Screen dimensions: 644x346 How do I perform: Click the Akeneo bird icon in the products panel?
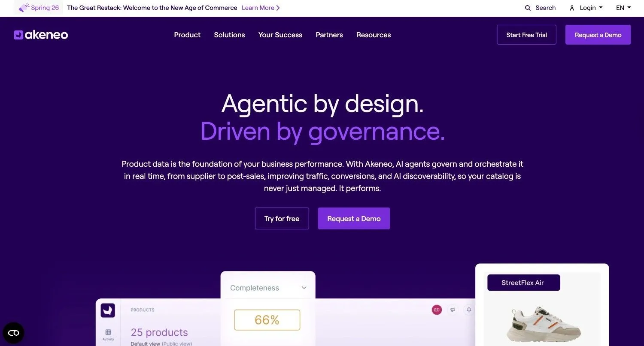tap(108, 310)
